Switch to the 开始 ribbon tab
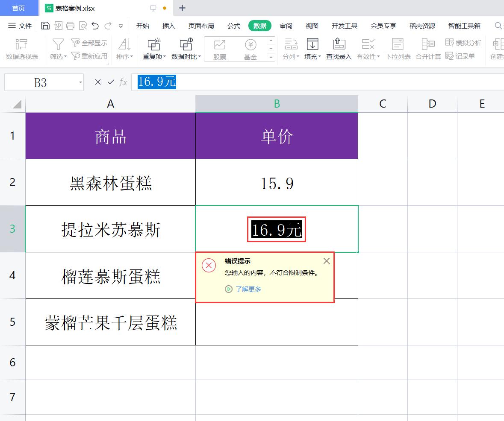The height and width of the screenshot is (421, 504). 143,26
